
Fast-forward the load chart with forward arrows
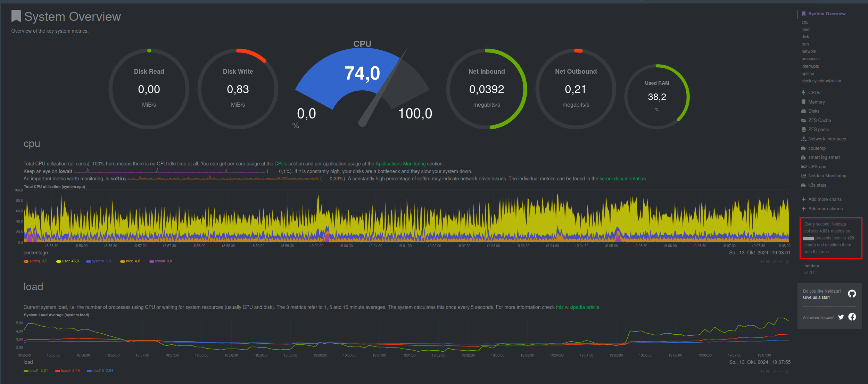768,371
